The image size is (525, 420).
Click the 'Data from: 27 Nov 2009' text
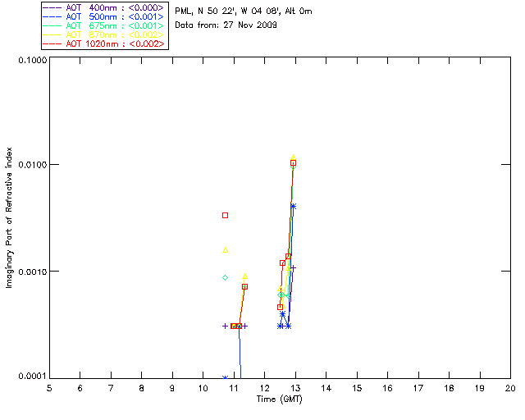[x=226, y=25]
